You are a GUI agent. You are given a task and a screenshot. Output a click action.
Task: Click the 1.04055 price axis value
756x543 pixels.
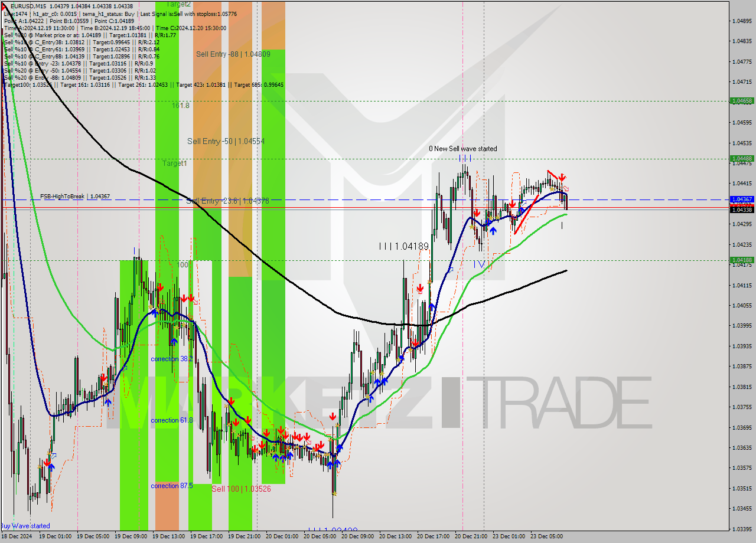coord(742,306)
